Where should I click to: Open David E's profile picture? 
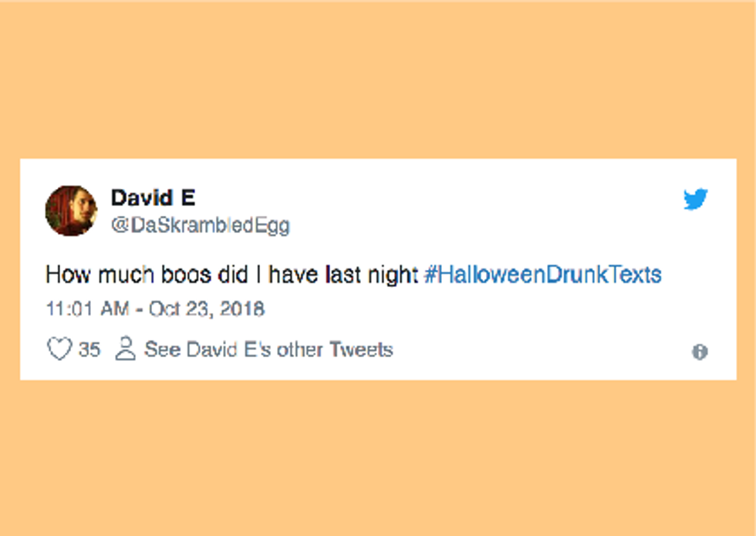71,211
